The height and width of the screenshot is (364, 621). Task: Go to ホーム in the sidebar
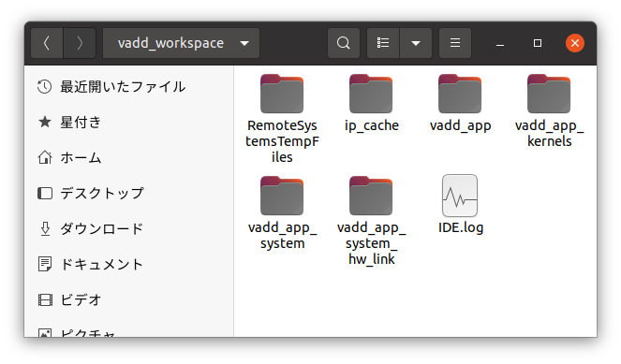click(128, 158)
